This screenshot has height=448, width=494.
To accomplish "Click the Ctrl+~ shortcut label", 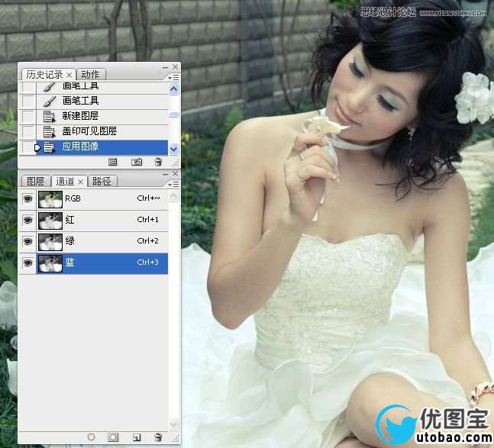I will coord(148,198).
